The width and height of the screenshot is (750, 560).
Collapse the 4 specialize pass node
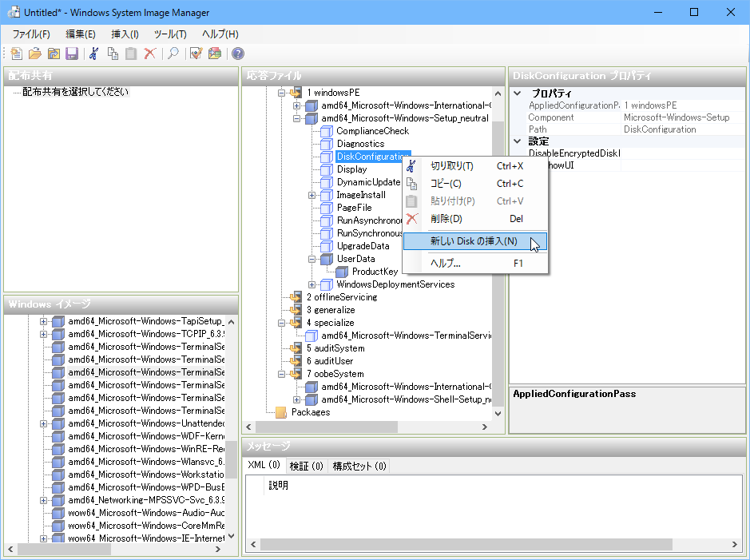point(282,323)
